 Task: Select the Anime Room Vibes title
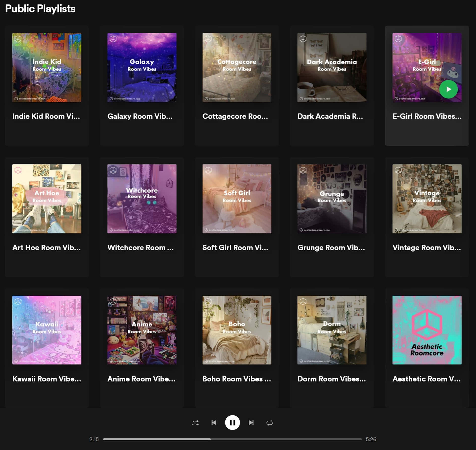(x=141, y=379)
